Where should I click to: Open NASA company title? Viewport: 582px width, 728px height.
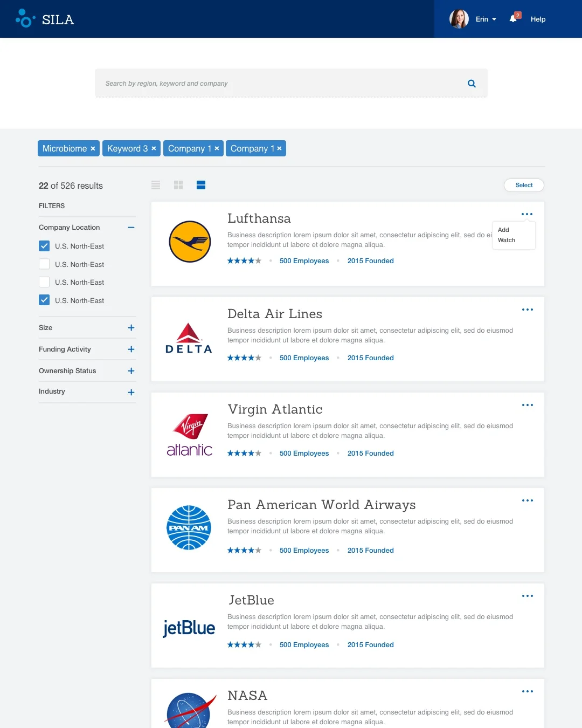[x=247, y=696]
